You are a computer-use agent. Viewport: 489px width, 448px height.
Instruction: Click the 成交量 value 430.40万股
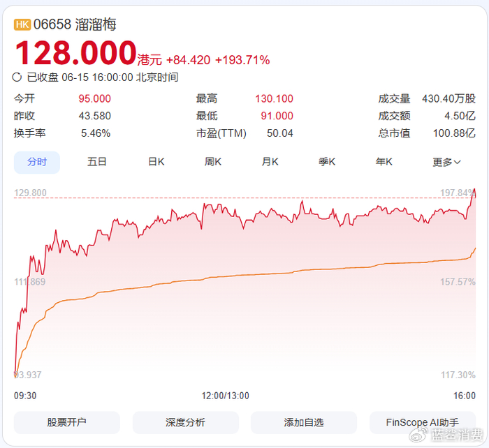pos(448,99)
